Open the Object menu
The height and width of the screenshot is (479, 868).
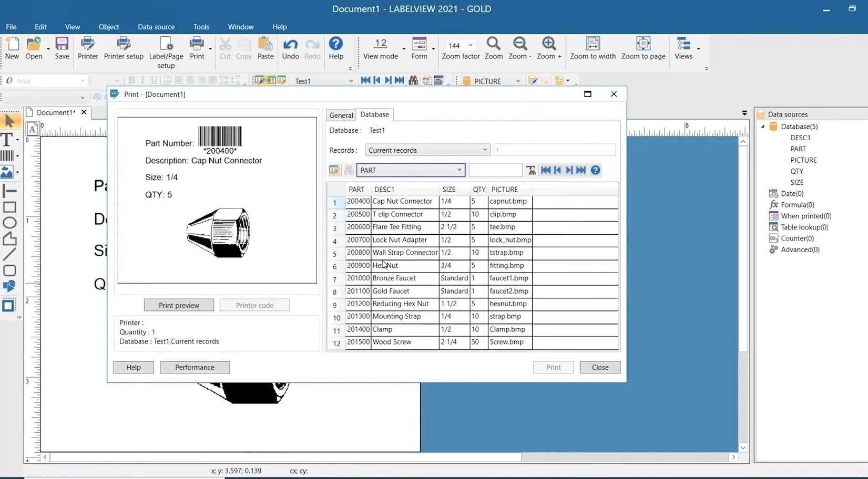pyautogui.click(x=109, y=27)
